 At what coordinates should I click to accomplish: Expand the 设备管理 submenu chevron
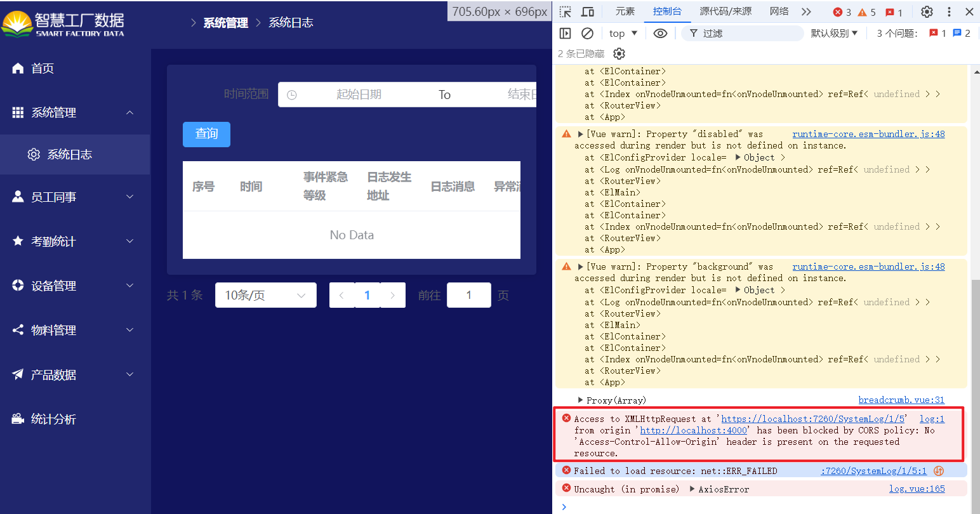tap(130, 286)
